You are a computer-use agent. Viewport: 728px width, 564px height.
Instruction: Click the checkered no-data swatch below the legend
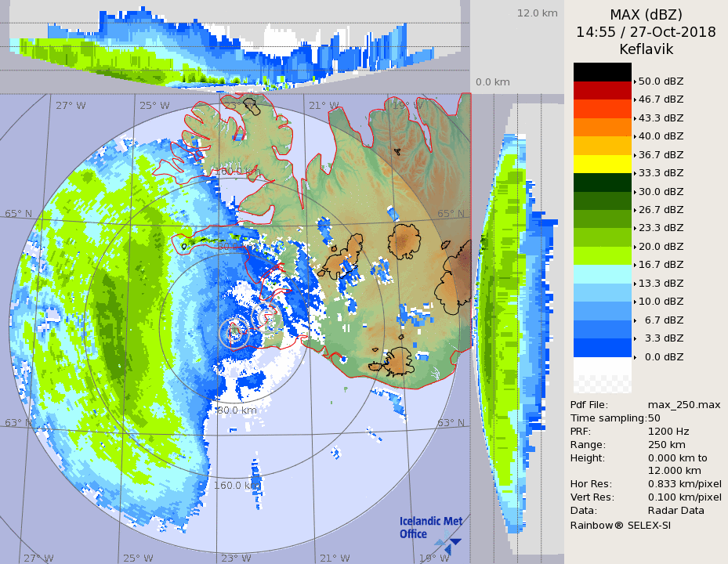602,383
